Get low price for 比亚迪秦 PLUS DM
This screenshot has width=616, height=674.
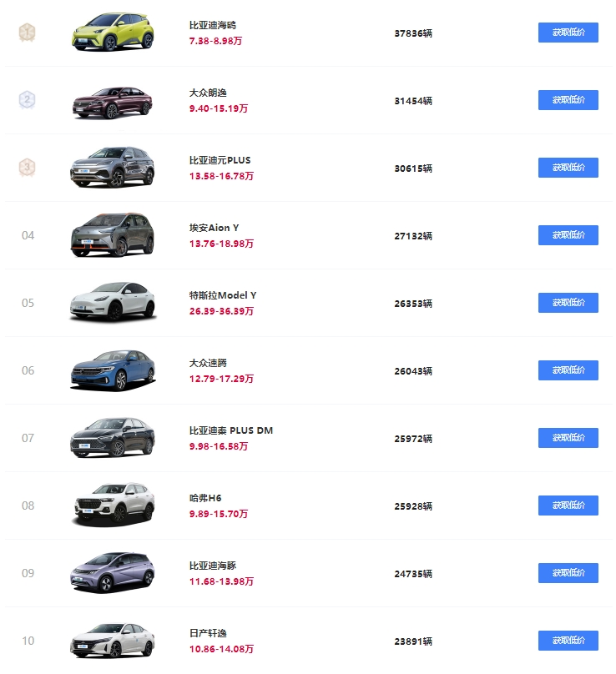point(568,438)
